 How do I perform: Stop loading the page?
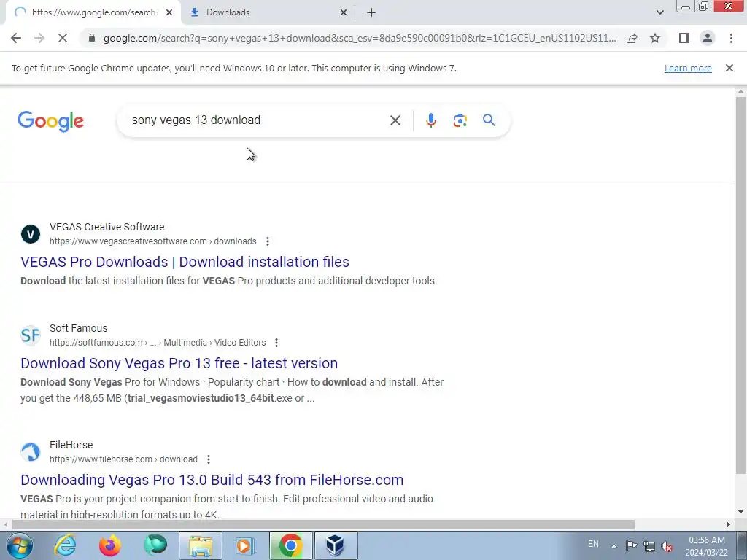63,38
